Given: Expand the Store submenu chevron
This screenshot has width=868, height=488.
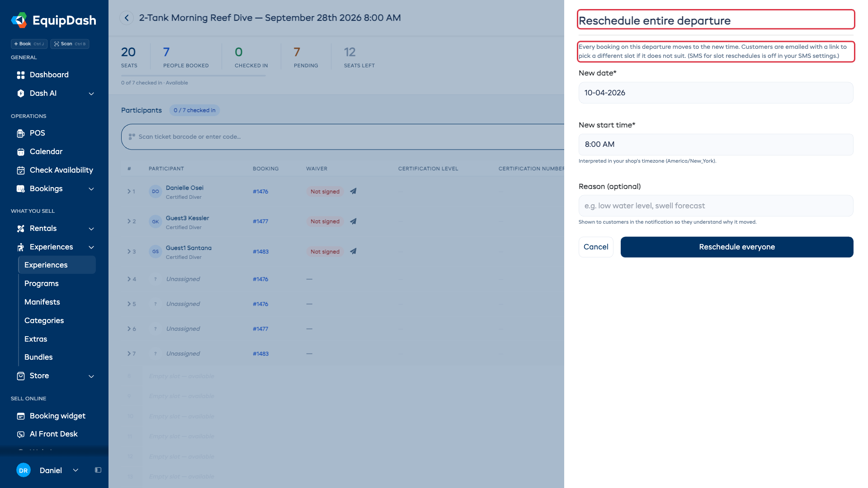Looking at the screenshot, I should click(x=91, y=376).
